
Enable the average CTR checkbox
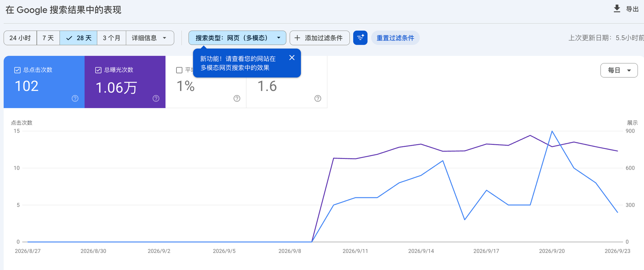coord(179,70)
